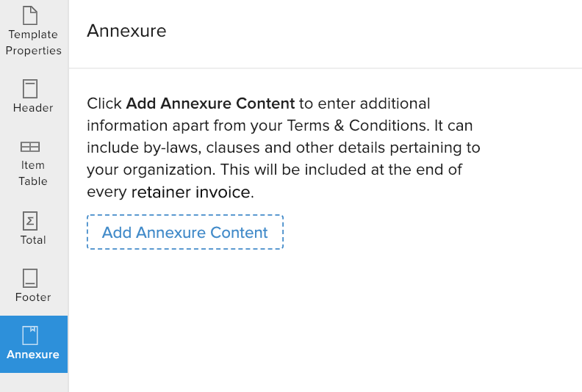Open the Footer label in sidebar
The width and height of the screenshot is (582, 392).
(x=33, y=297)
